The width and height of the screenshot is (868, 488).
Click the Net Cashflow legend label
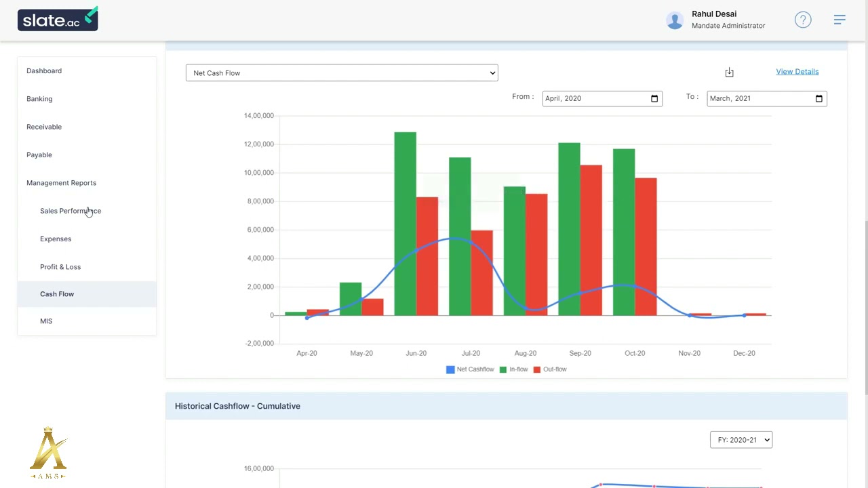coord(475,369)
